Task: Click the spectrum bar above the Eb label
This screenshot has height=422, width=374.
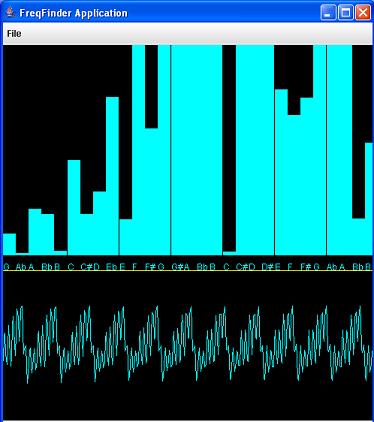Action: (x=112, y=176)
